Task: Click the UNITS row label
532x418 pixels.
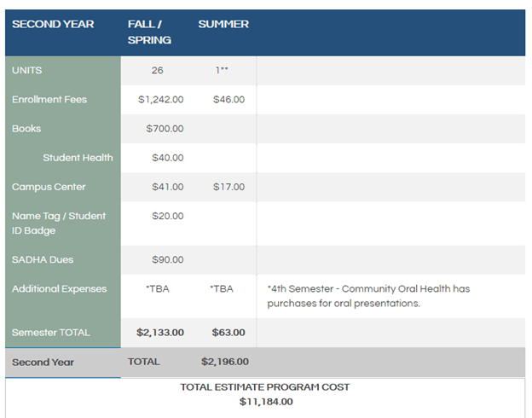Action: (x=26, y=71)
